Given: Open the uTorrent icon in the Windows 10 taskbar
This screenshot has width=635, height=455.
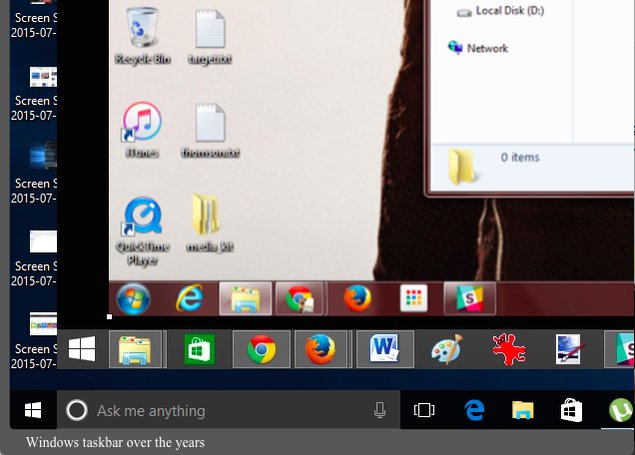Looking at the screenshot, I should [621, 410].
